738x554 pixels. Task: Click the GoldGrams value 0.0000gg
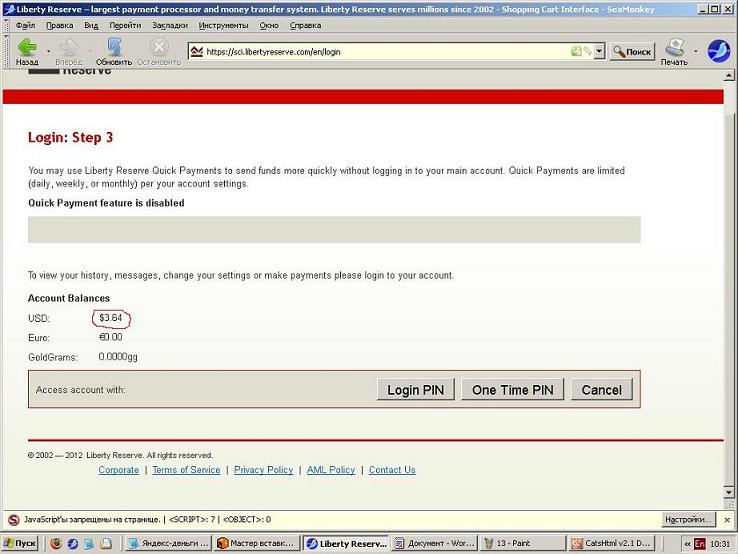pos(118,357)
